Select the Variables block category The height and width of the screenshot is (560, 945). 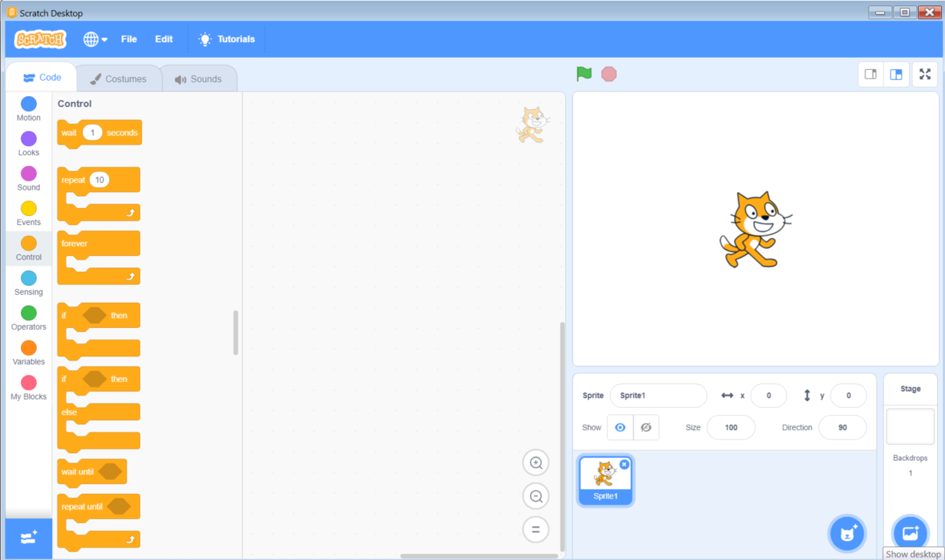coord(28,353)
